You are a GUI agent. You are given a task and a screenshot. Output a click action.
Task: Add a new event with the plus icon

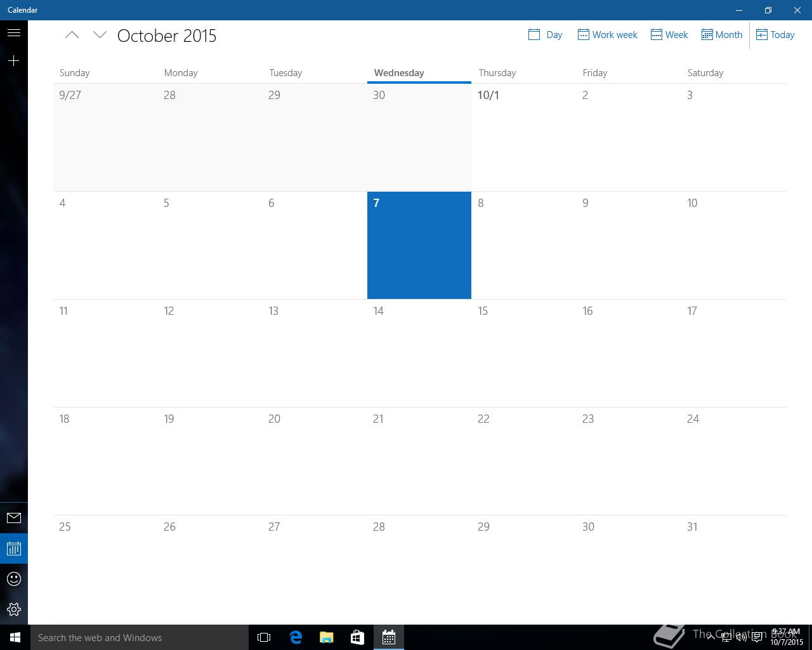point(14,60)
